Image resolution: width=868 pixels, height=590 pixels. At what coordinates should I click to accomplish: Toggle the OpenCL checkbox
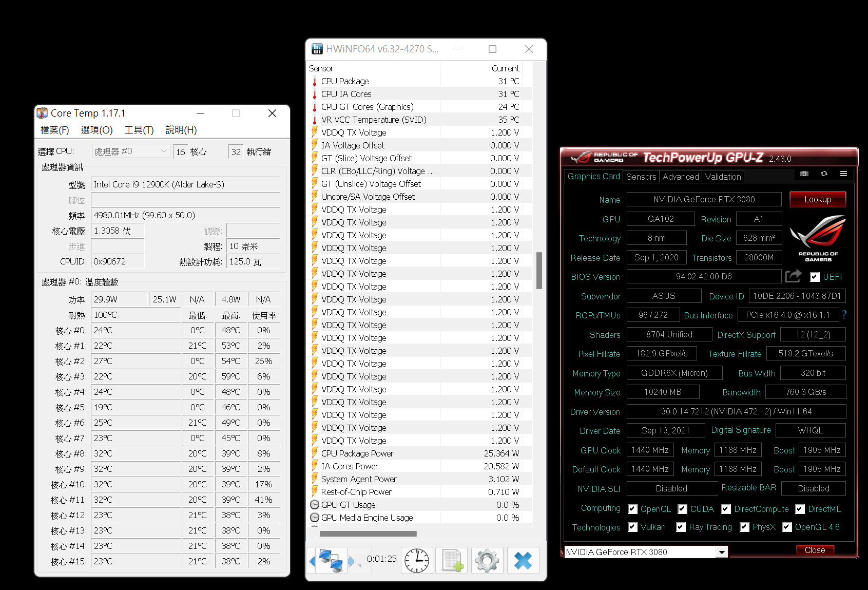click(632, 509)
